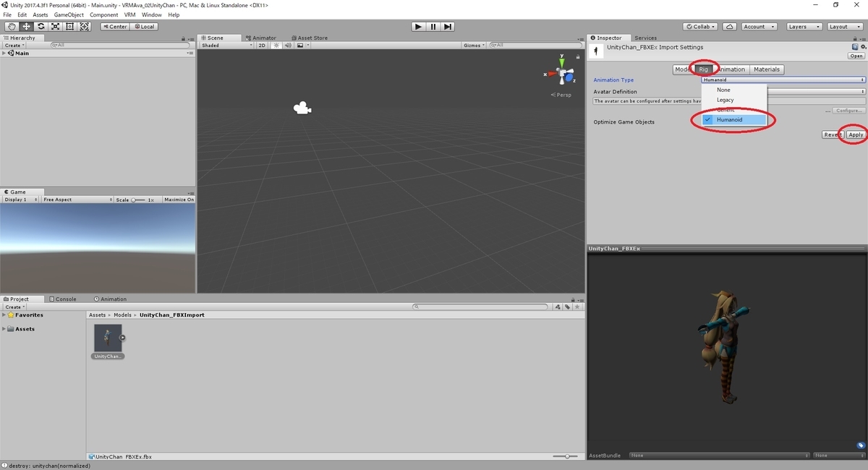
Task: Open the Gizmos dropdown
Action: coord(474,45)
